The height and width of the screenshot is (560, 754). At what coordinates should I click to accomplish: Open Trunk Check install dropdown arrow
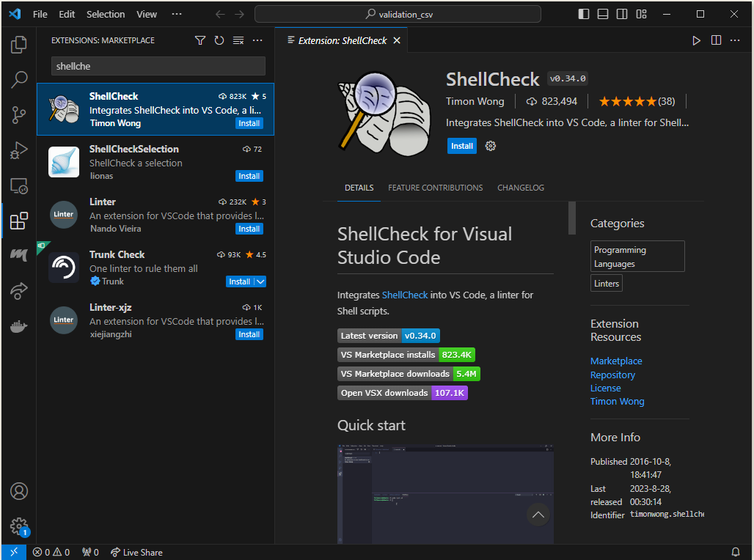260,281
